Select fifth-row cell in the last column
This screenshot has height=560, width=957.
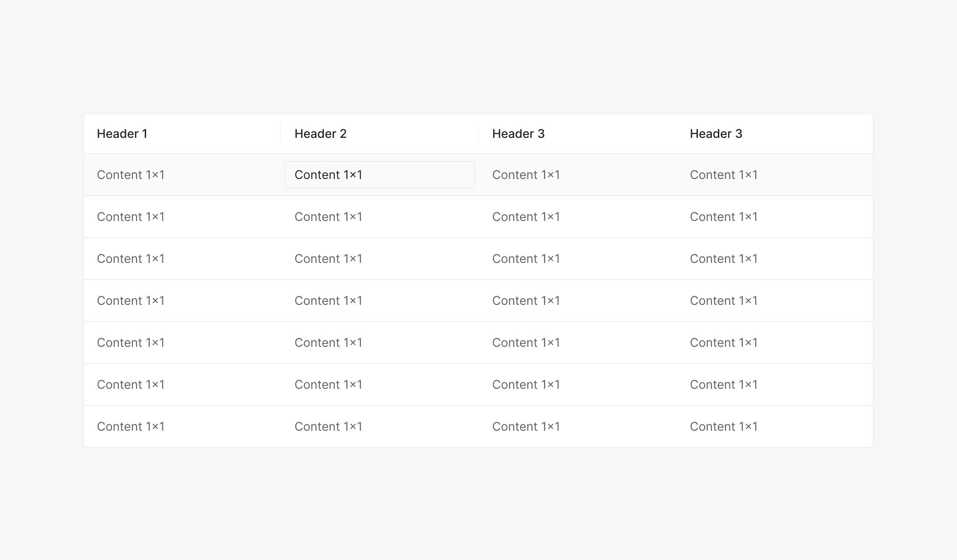[724, 343]
